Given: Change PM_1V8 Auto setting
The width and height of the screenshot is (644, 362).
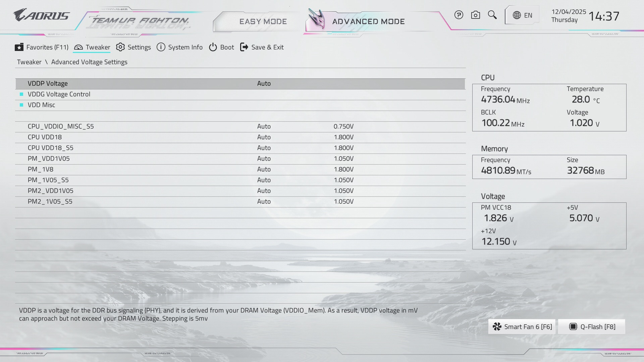Looking at the screenshot, I should tap(264, 169).
